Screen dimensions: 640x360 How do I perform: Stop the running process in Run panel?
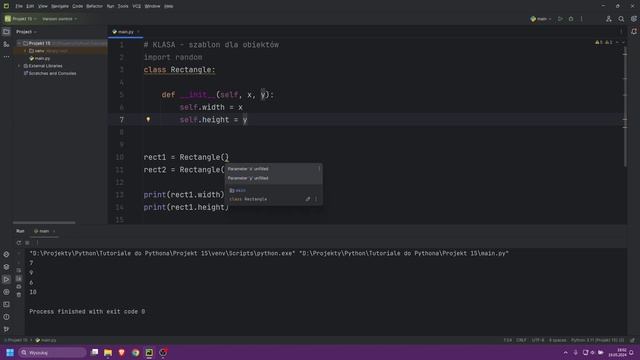click(27, 242)
